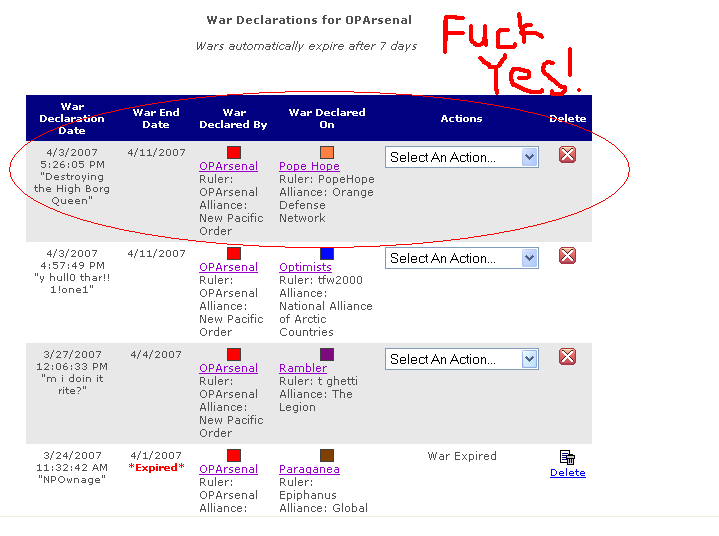The height and width of the screenshot is (536, 719).
Task: Click the orange team swatch above Pope Hope
Action: click(327, 152)
